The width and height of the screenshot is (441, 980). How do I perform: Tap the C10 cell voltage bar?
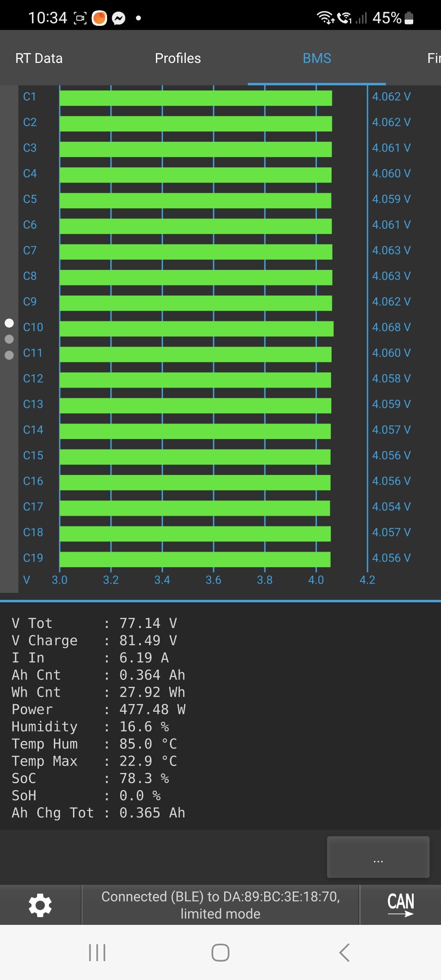[196, 329]
